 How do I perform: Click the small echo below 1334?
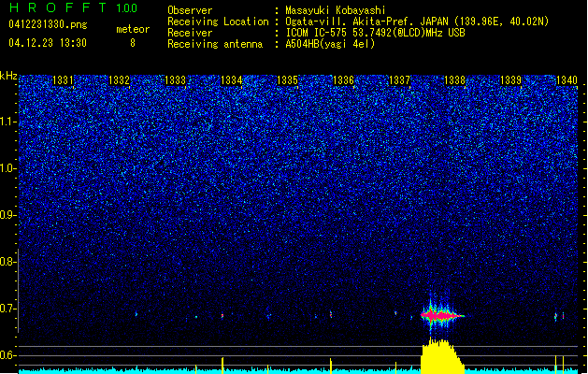[222, 316]
